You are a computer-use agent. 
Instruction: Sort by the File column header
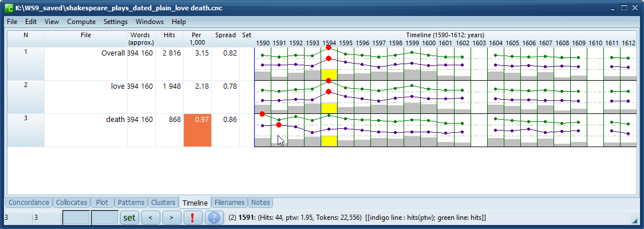tap(86, 38)
